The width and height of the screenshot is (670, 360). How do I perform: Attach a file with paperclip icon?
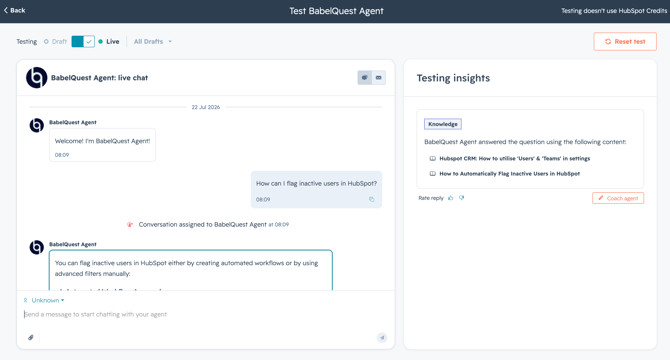31,337
